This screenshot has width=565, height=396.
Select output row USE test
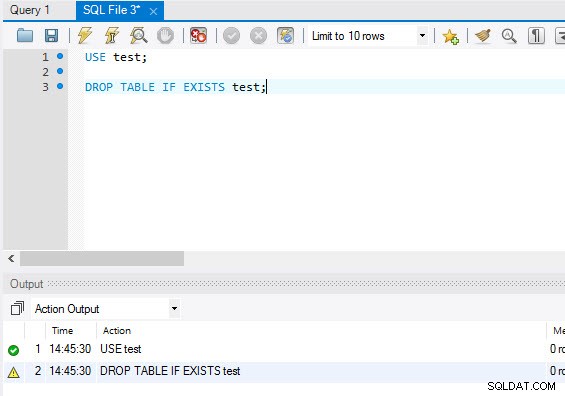point(284,349)
